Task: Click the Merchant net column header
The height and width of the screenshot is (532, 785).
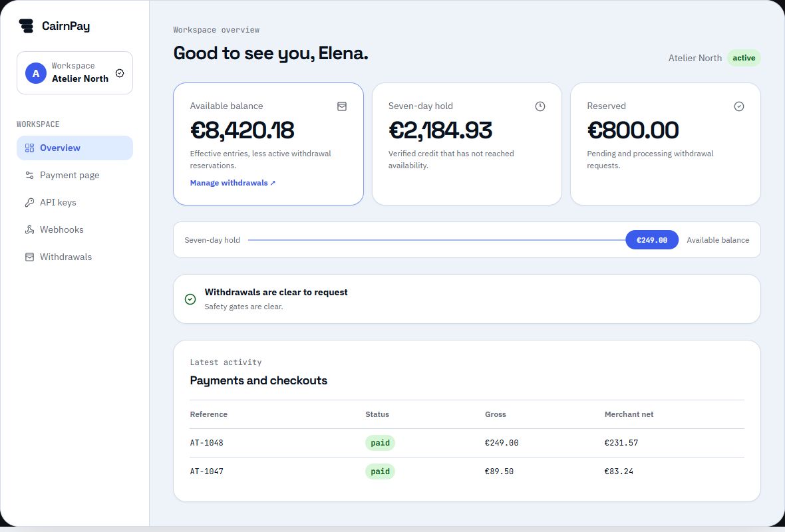Action: (x=629, y=414)
